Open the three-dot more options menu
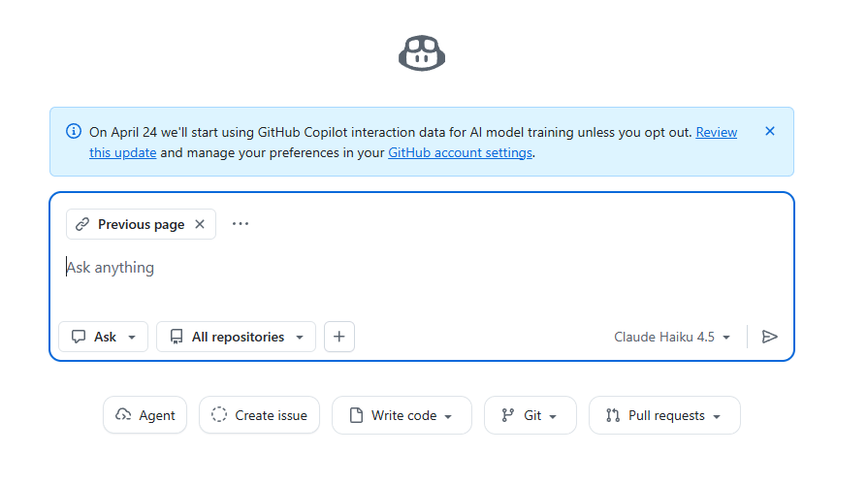The image size is (868, 486). click(241, 224)
